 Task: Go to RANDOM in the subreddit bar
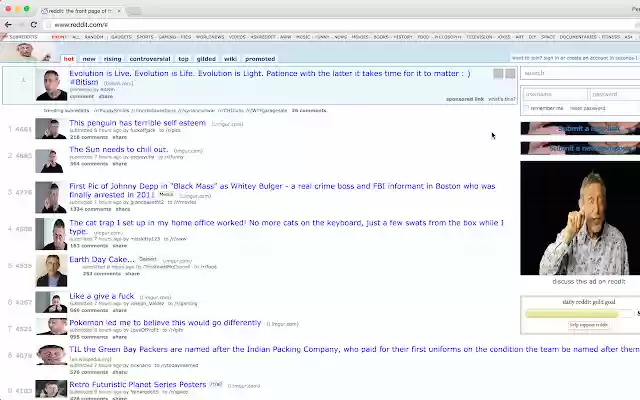(x=94, y=37)
